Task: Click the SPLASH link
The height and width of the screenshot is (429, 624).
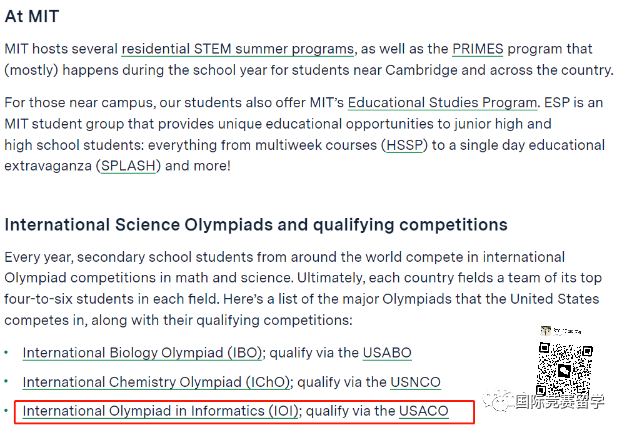Action: pos(128,166)
